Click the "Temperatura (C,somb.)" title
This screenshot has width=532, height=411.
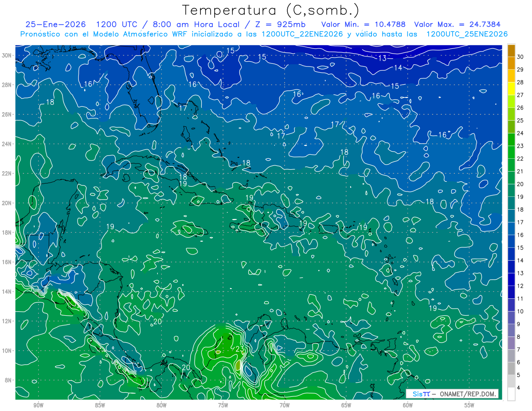(x=271, y=10)
